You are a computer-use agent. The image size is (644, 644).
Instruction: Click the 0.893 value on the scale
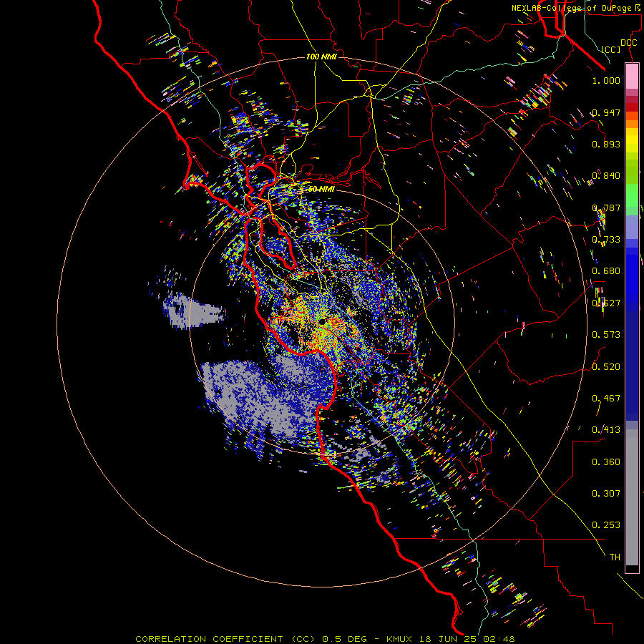click(x=606, y=144)
